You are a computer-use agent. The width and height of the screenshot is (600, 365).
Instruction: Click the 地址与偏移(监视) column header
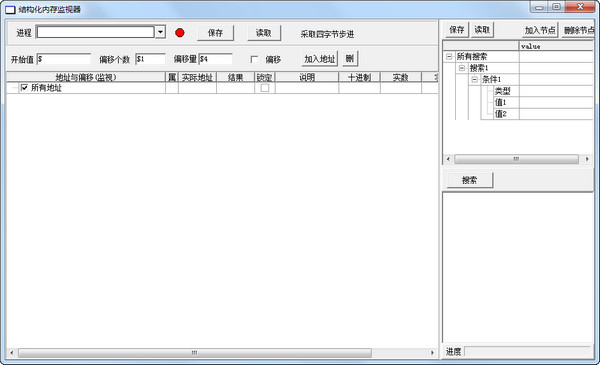(x=86, y=77)
